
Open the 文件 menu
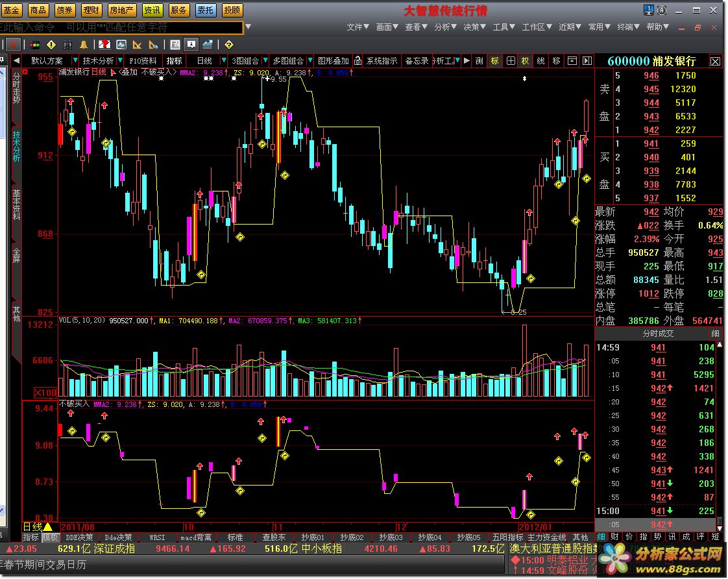click(358, 27)
